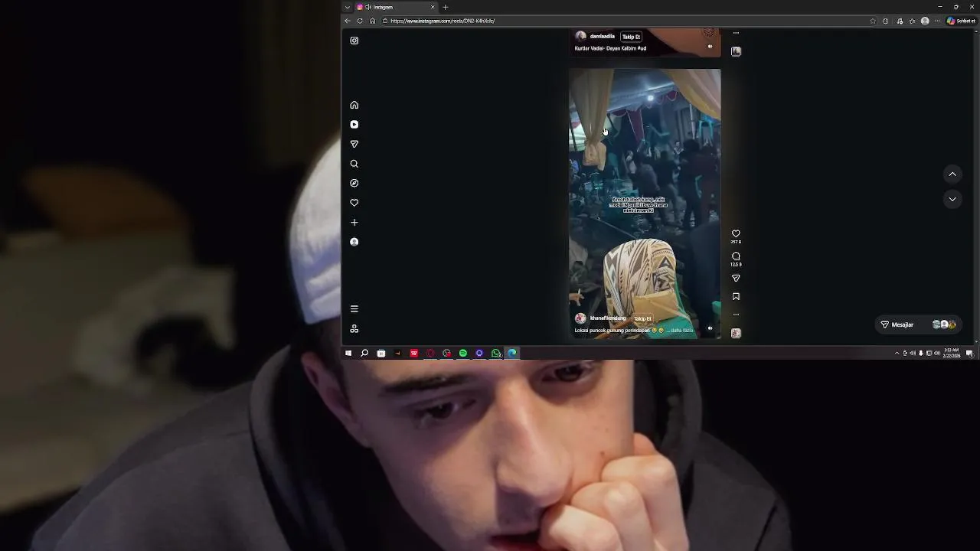This screenshot has height=551, width=980.
Task: Open Explore compass icon in the sidebar
Action: [x=354, y=183]
